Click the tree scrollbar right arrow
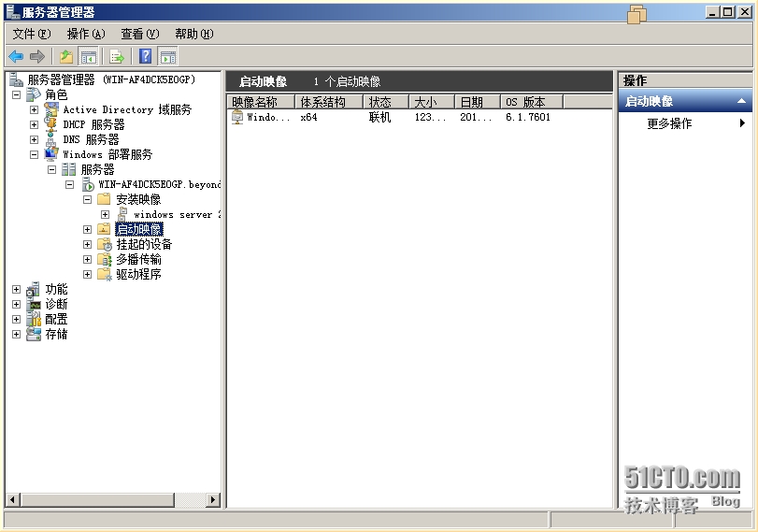Screen dimensions: 758x532 pos(213,499)
